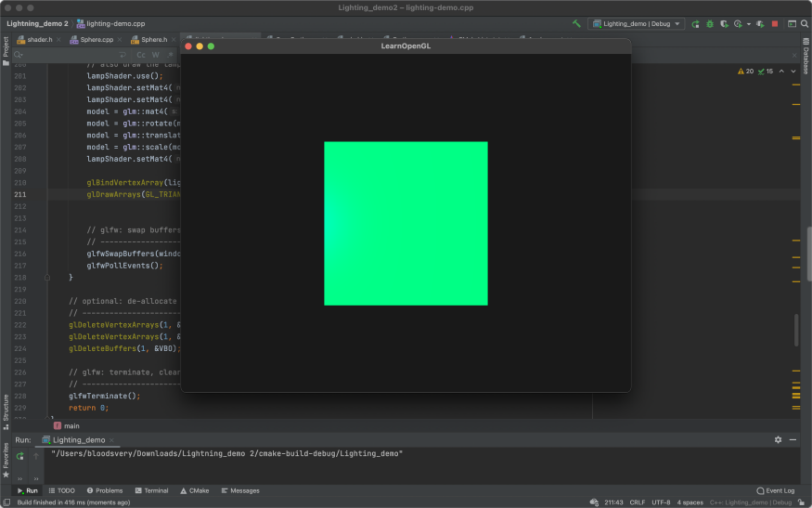
Task: Open Run panel settings gear
Action: [x=778, y=440]
